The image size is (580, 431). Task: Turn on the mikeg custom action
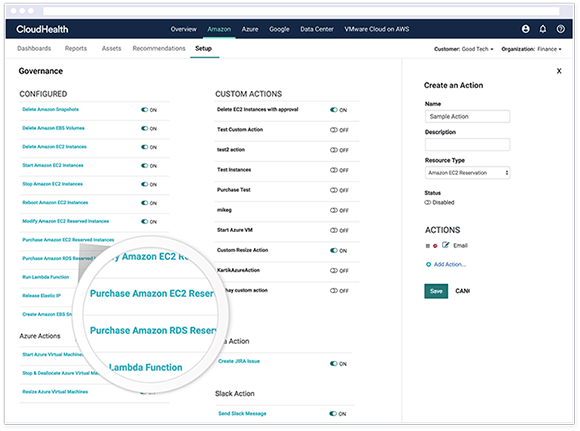coord(334,210)
